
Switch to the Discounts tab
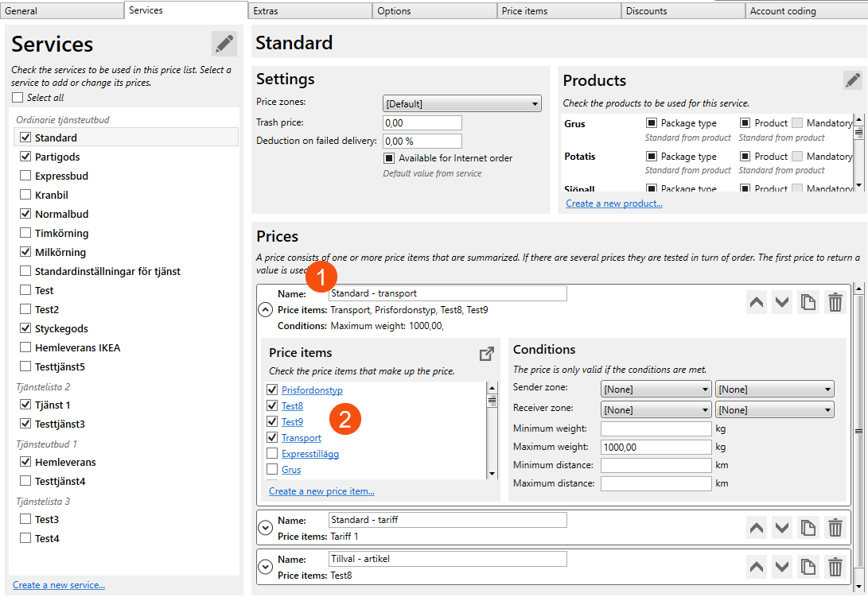click(x=683, y=10)
